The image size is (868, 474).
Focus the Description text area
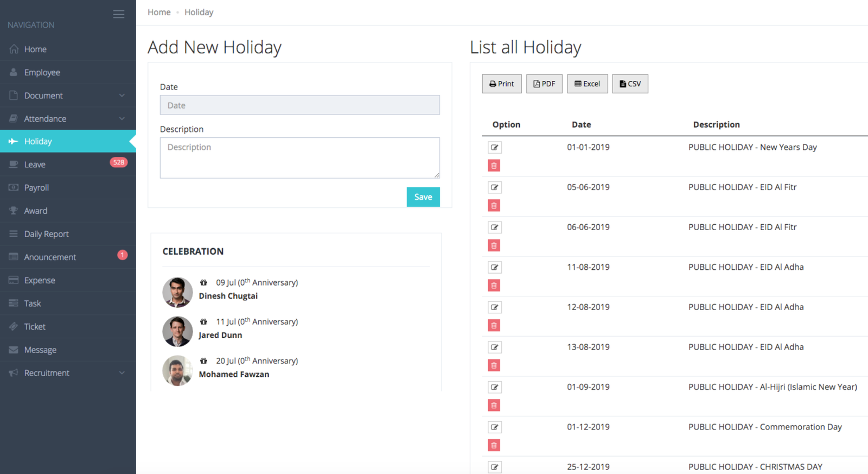pos(299,158)
